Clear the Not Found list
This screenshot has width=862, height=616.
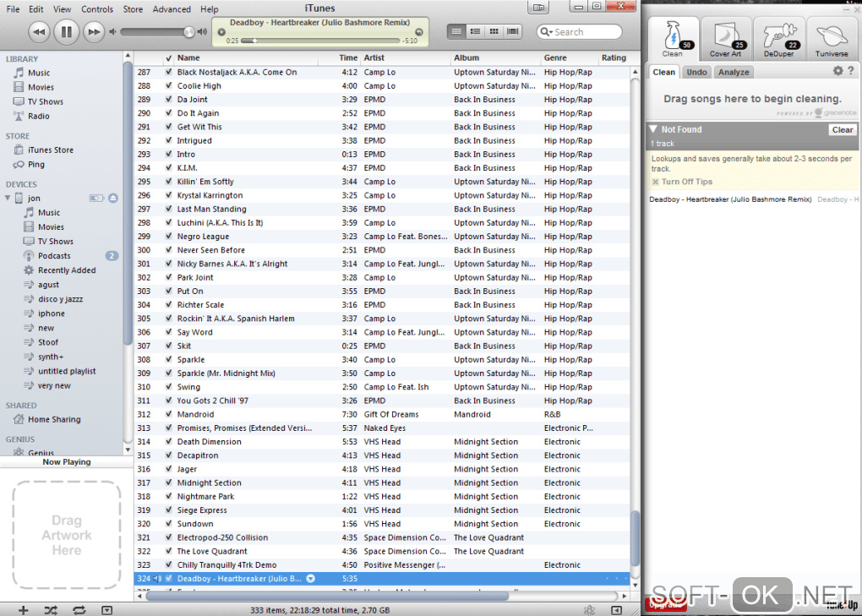tap(843, 129)
